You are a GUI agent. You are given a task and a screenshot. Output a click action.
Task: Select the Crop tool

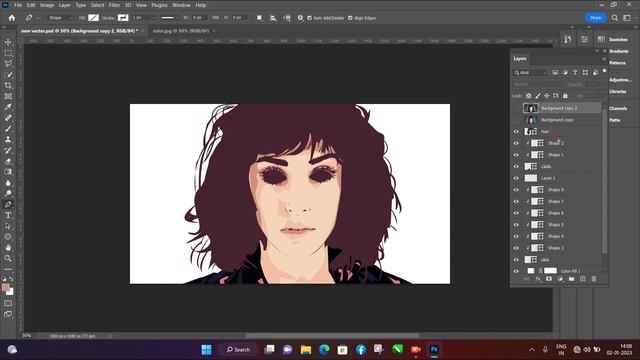(x=8, y=85)
